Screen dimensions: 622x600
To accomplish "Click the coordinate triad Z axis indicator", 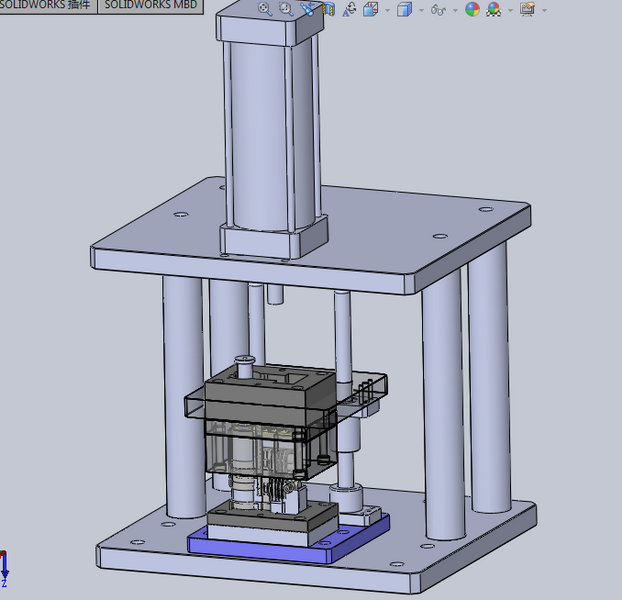I will pos(4,570).
